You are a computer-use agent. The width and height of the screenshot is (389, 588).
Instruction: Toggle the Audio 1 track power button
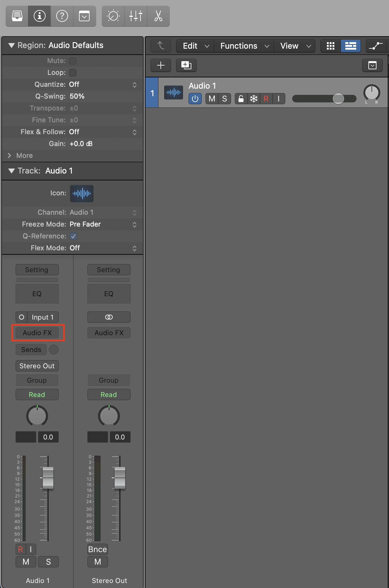coord(195,99)
